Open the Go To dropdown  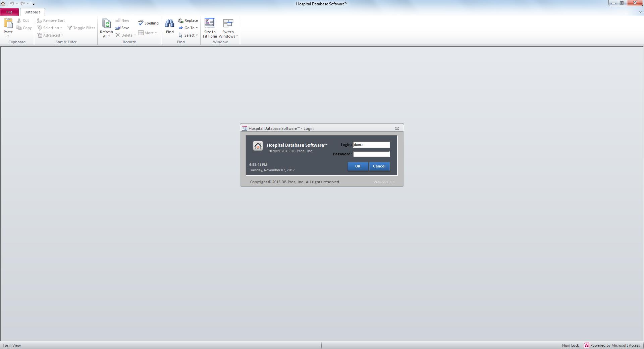(x=188, y=28)
